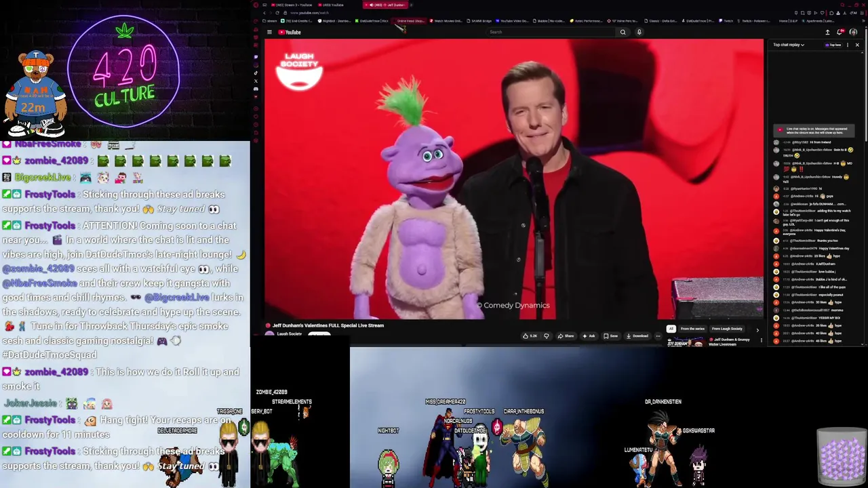
Task: Click the Top fans button in chat
Action: (833, 45)
